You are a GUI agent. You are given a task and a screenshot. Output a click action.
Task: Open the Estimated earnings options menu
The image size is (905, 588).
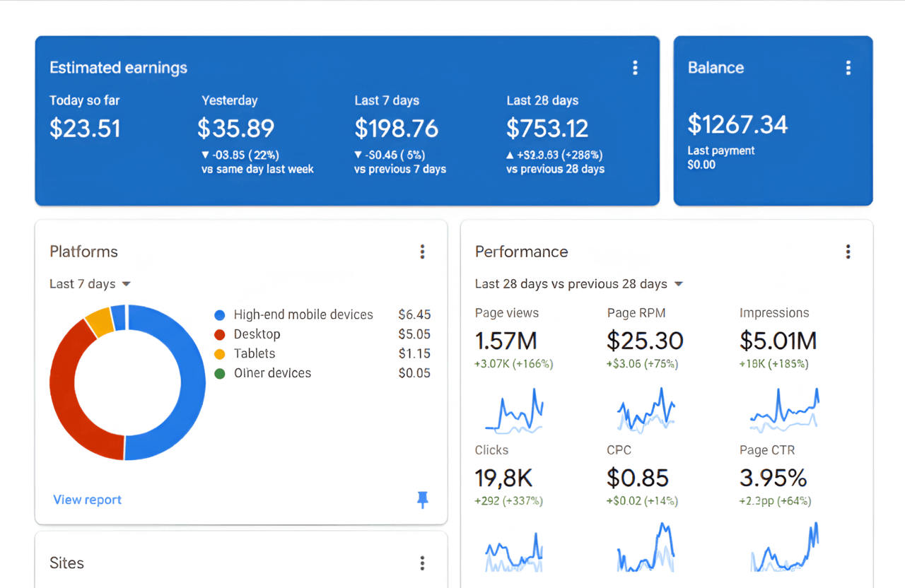[x=635, y=67]
